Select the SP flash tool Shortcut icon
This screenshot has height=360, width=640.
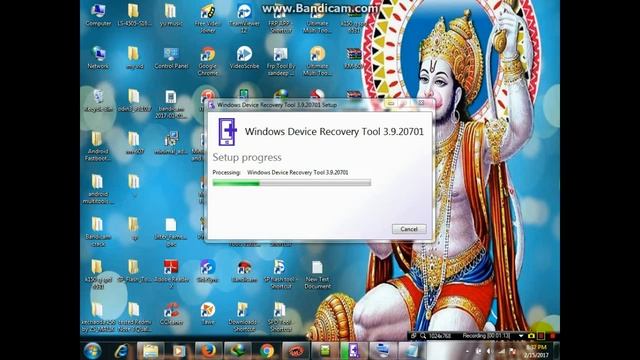pos(280,274)
